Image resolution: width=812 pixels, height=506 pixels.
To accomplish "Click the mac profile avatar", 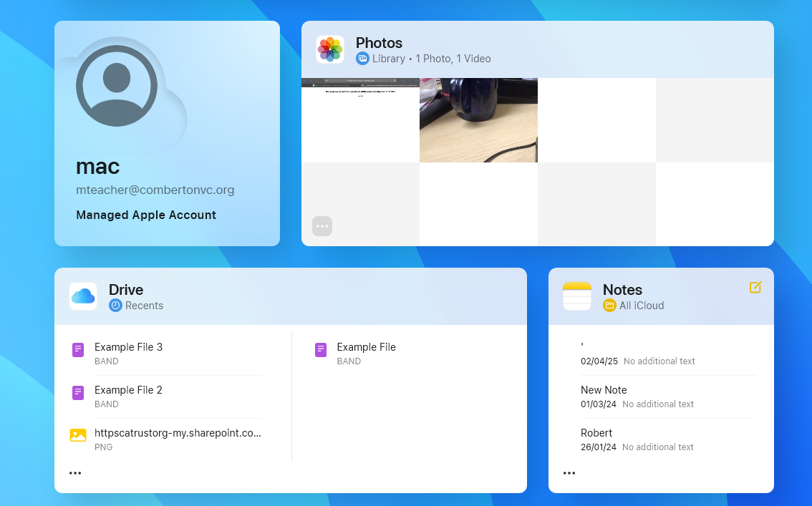I will point(117,86).
